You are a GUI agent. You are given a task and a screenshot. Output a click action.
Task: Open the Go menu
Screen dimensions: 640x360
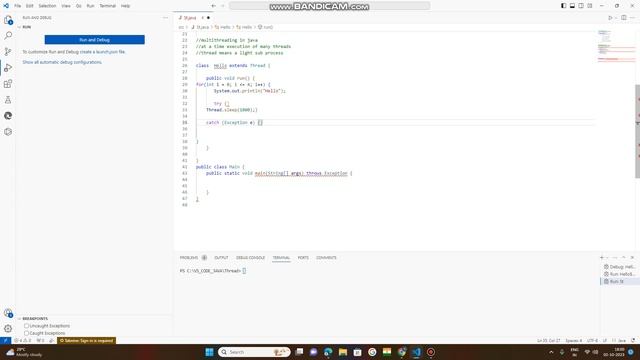tap(78, 6)
